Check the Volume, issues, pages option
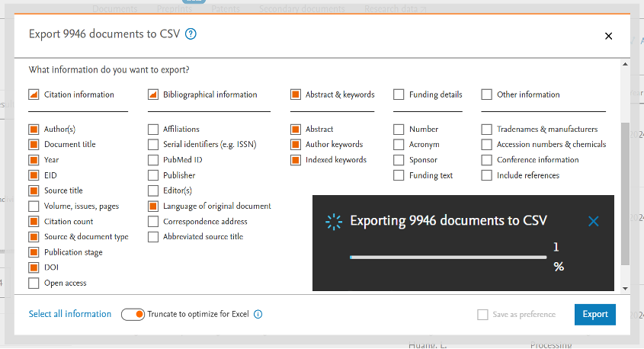This screenshot has height=349, width=644. coord(34,207)
